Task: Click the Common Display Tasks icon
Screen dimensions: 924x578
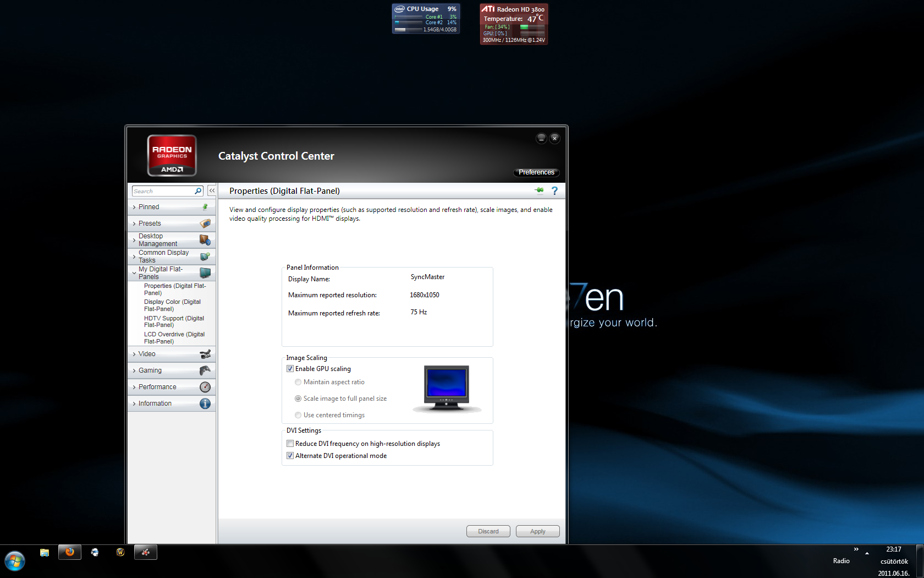Action: pyautogui.click(x=205, y=257)
